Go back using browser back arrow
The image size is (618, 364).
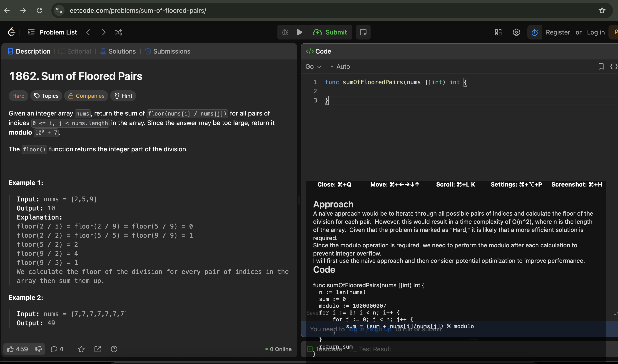coord(7,10)
